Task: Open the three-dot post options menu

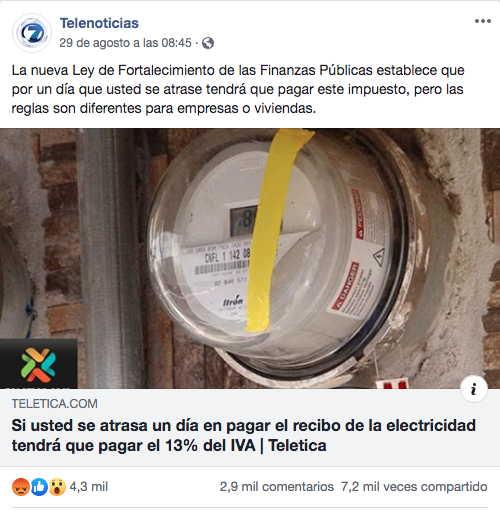Action: (x=483, y=21)
